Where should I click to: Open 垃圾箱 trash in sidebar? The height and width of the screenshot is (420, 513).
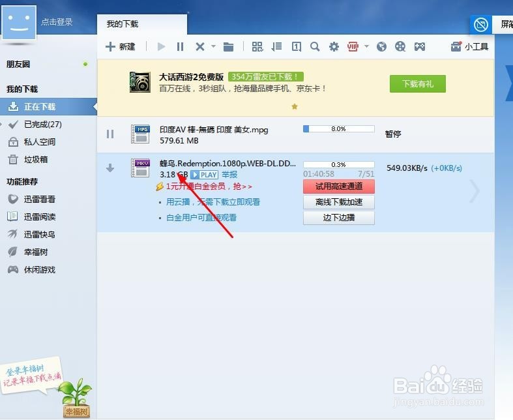(36, 160)
